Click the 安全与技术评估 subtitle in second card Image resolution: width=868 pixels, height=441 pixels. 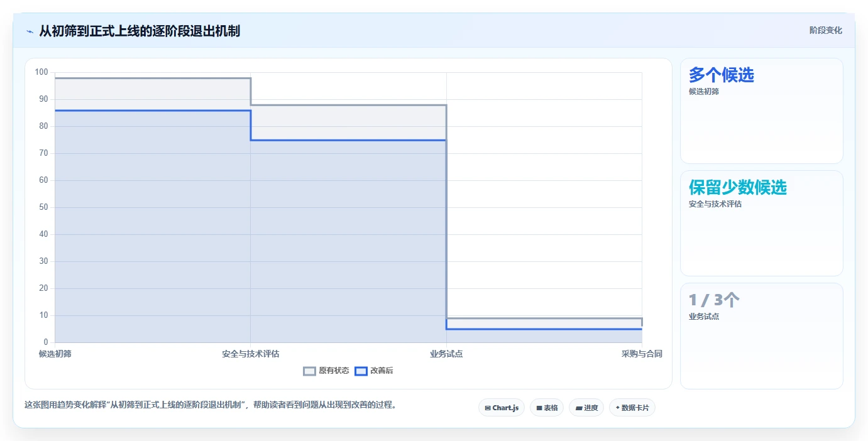pos(715,204)
